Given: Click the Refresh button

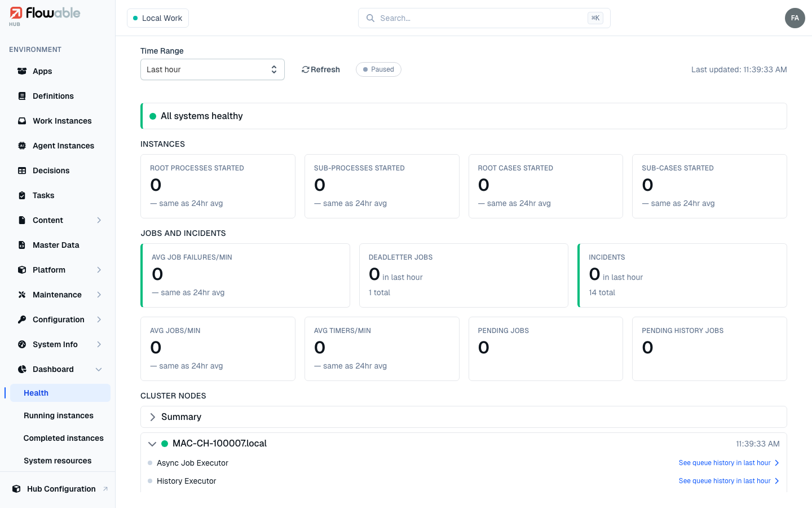Looking at the screenshot, I should 321,69.
